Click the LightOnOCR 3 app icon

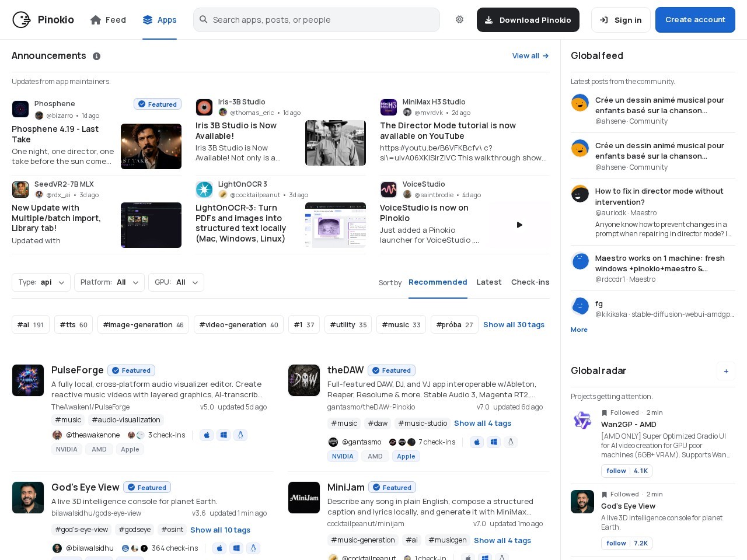(x=204, y=190)
